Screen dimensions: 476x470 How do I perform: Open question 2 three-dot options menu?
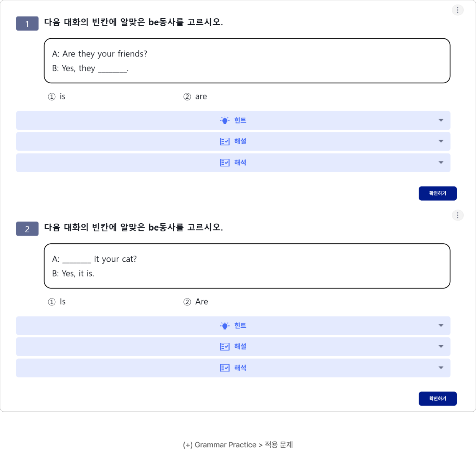458,215
